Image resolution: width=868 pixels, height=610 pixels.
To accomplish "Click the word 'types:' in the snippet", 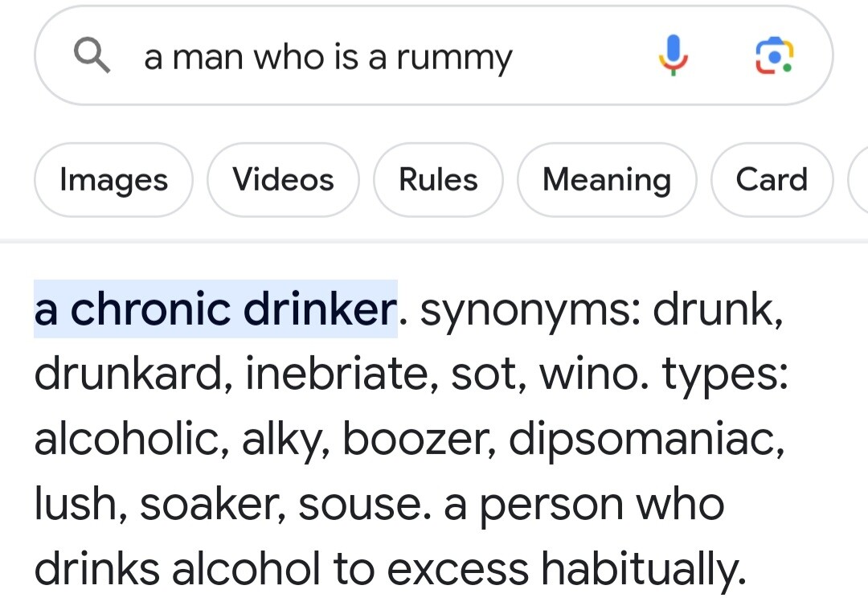I will (x=725, y=375).
